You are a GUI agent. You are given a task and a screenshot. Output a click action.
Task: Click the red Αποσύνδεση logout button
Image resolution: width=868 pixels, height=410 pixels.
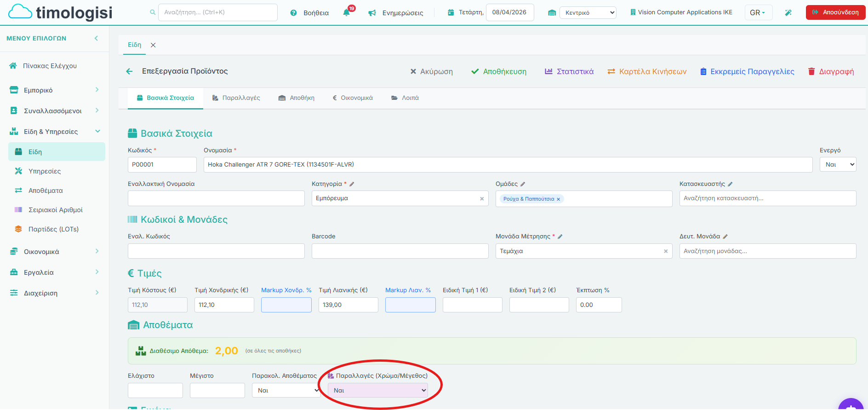835,12
